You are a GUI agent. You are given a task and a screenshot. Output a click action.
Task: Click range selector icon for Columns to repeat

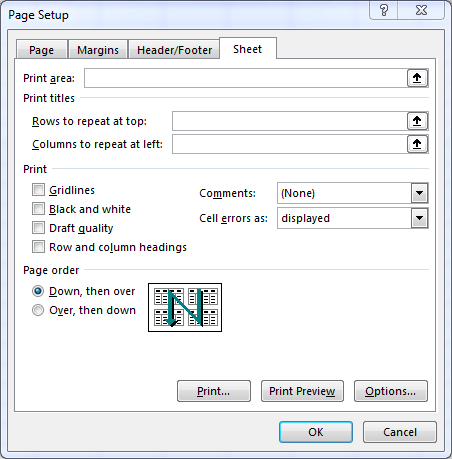(x=417, y=144)
